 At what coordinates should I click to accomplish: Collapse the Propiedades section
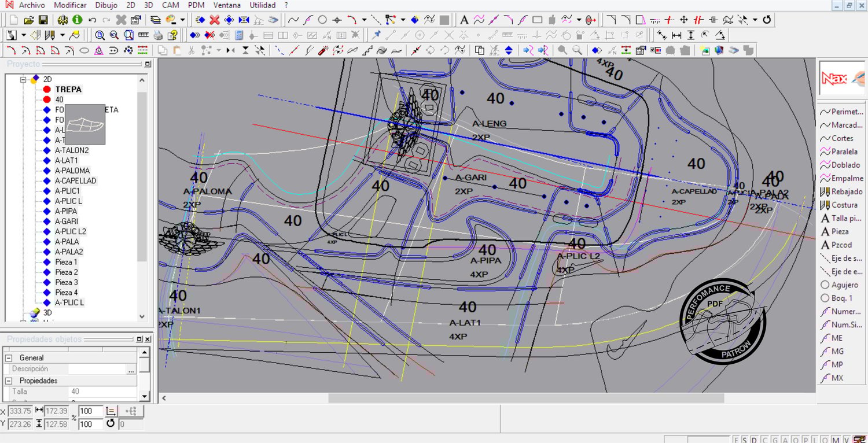[9, 381]
